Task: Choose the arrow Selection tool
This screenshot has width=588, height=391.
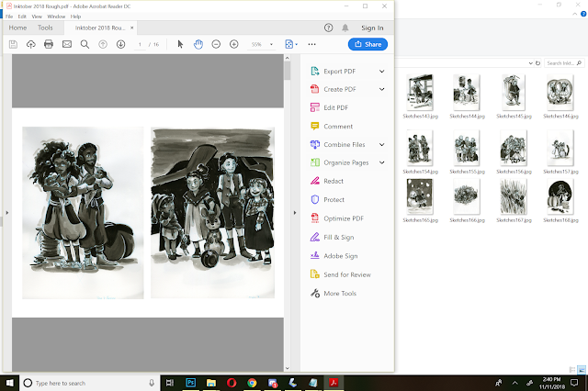Action: click(x=180, y=44)
